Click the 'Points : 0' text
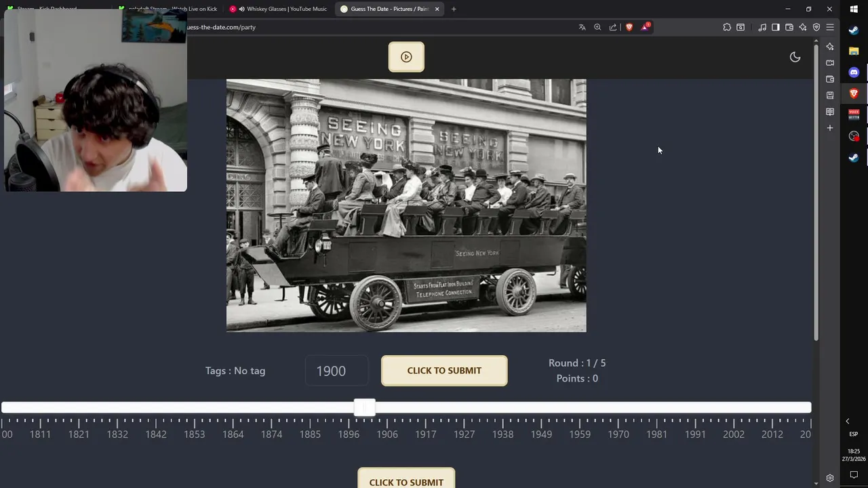The width and height of the screenshot is (868, 488). (x=577, y=379)
